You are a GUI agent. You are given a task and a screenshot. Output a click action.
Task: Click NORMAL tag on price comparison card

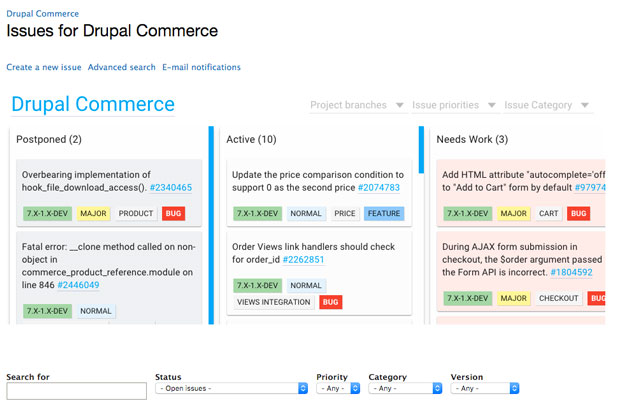point(306,213)
